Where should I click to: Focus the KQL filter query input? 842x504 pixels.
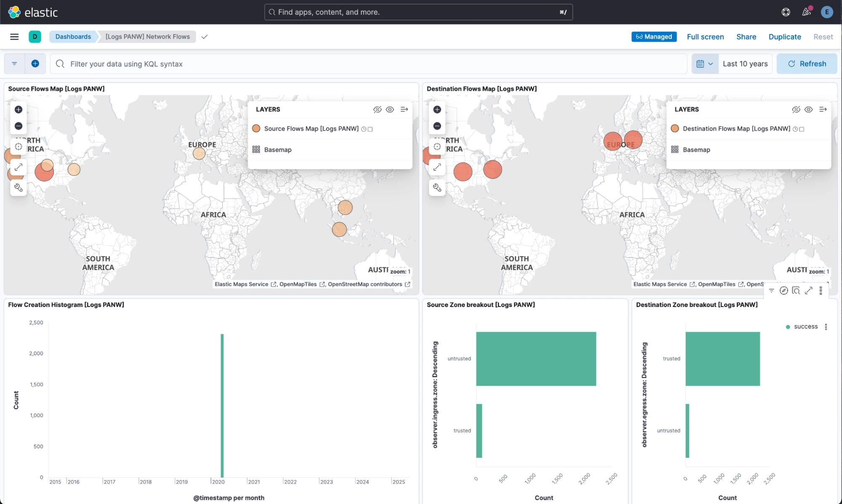coord(369,64)
